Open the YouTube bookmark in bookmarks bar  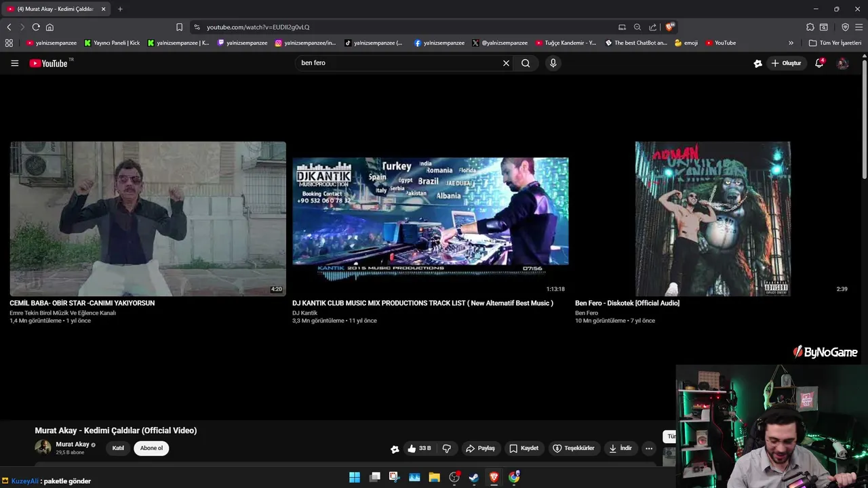720,43
